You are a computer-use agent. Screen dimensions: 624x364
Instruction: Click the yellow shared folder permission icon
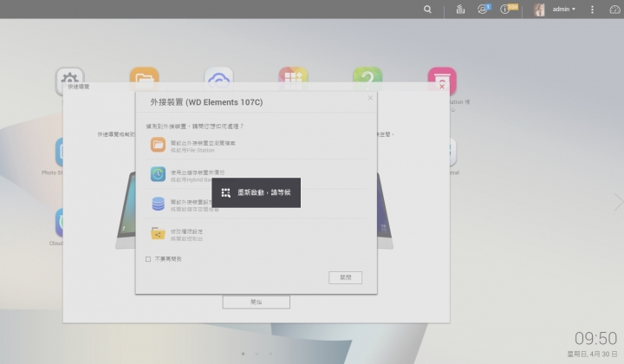tap(158, 233)
